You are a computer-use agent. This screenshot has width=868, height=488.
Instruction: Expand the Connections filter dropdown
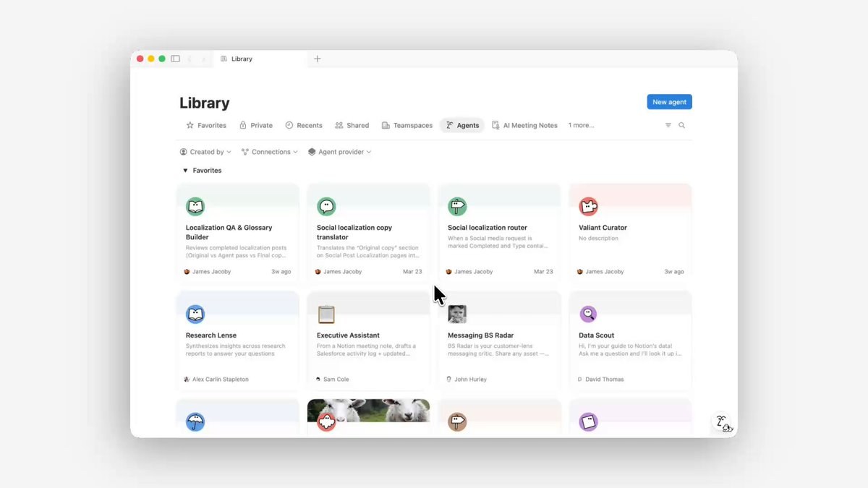(x=269, y=152)
